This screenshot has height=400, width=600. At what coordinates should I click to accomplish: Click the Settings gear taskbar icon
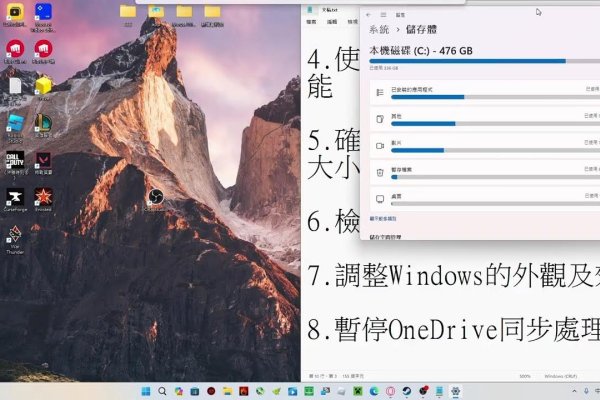coord(455,391)
